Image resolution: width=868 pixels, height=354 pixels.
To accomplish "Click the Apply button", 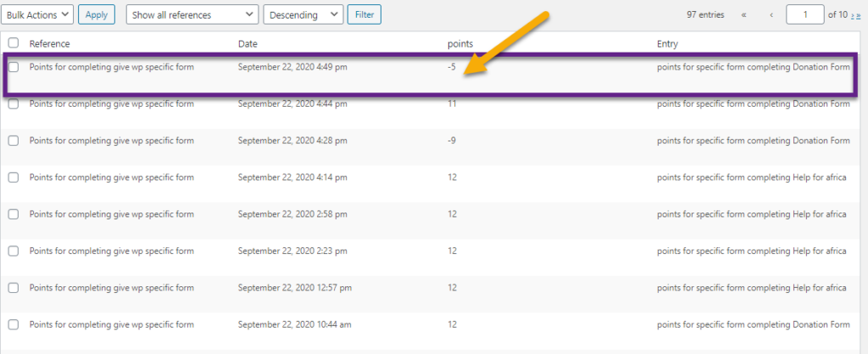I will point(97,14).
